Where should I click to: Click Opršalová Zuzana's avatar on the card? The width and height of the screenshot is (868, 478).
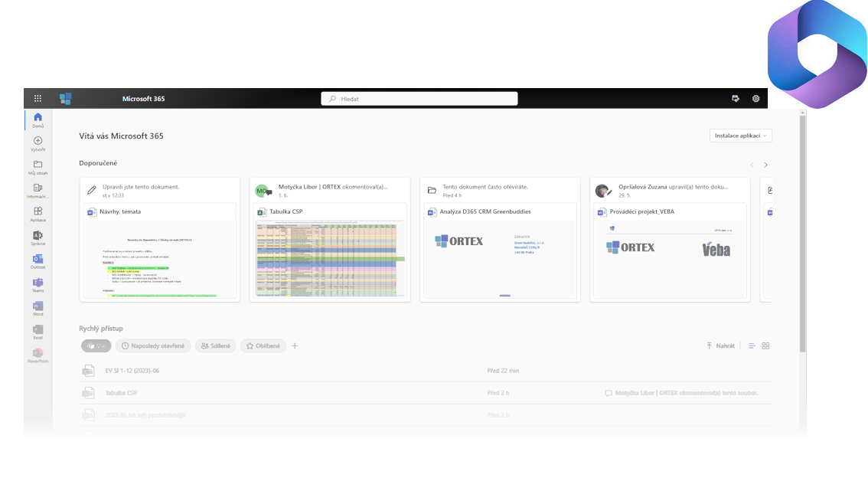[x=603, y=191]
